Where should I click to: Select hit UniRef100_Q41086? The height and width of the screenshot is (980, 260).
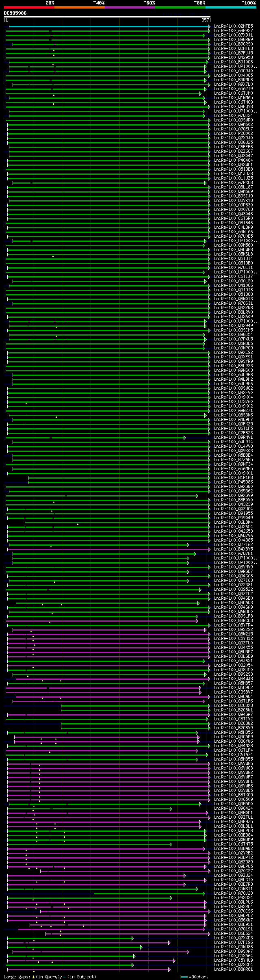[x=233, y=286]
